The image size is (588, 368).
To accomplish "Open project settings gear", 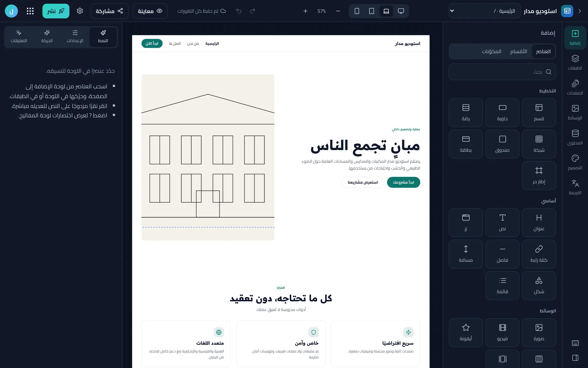I will (x=80, y=11).
